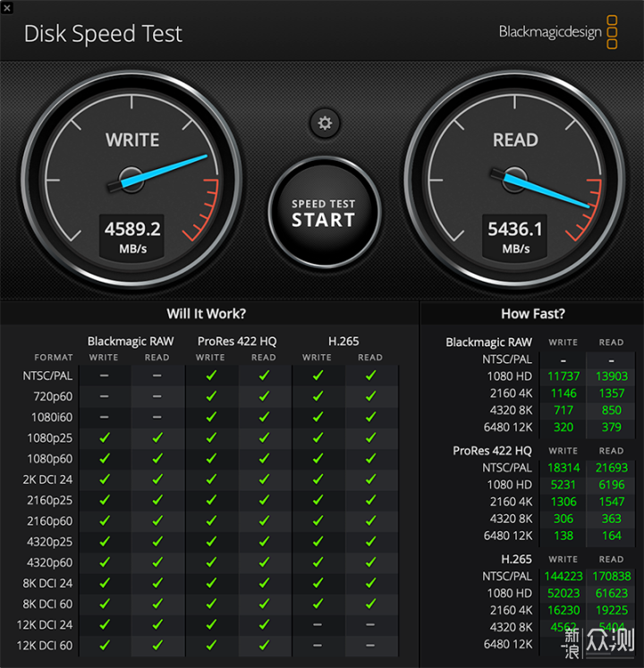Click H.265 NTSC/PAL write value 144223
644x668 pixels.
point(563,577)
